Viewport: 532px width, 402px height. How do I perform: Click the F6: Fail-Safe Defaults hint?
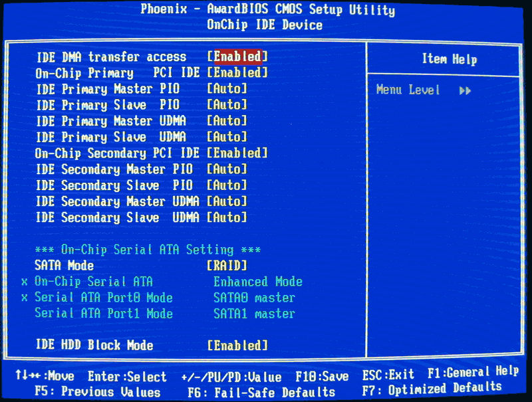[x=261, y=393]
